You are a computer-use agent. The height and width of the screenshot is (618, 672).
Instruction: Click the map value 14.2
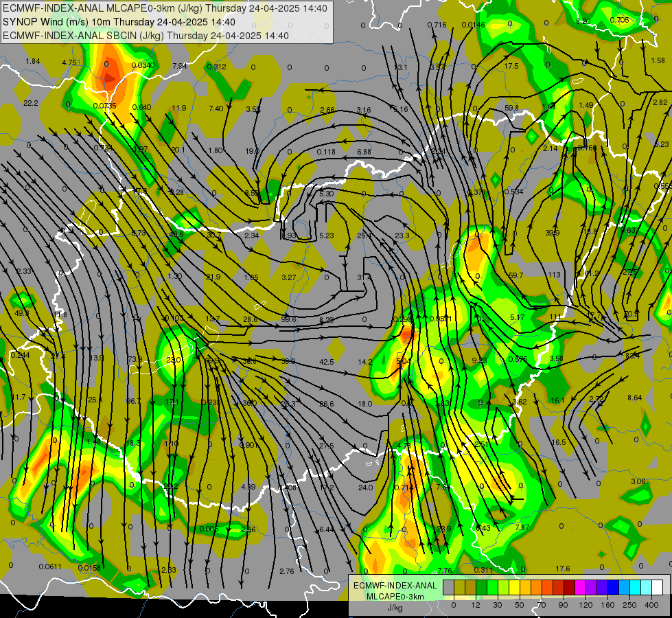coord(364,362)
